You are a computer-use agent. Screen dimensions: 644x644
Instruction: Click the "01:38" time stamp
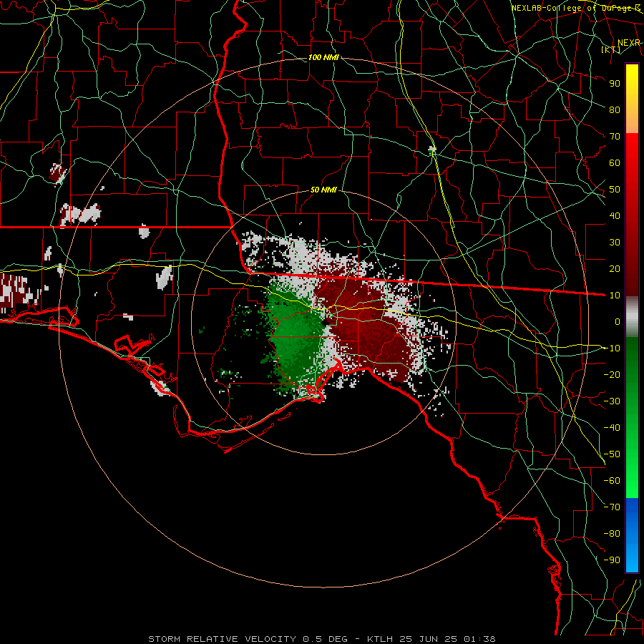pyautogui.click(x=479, y=639)
